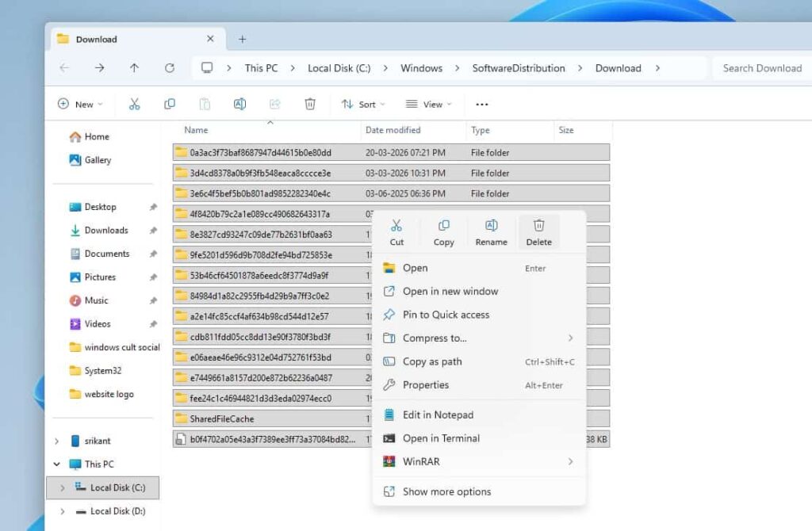Select Properties in the context menu
This screenshot has height=531, width=812.
[479, 385]
